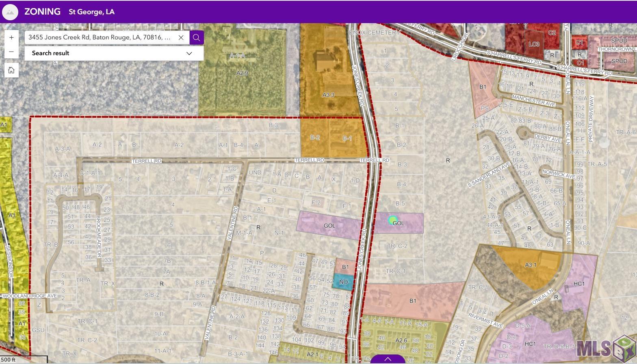Select the teal NO zoning parcel
Screen dimensions: 637x364
point(343,282)
